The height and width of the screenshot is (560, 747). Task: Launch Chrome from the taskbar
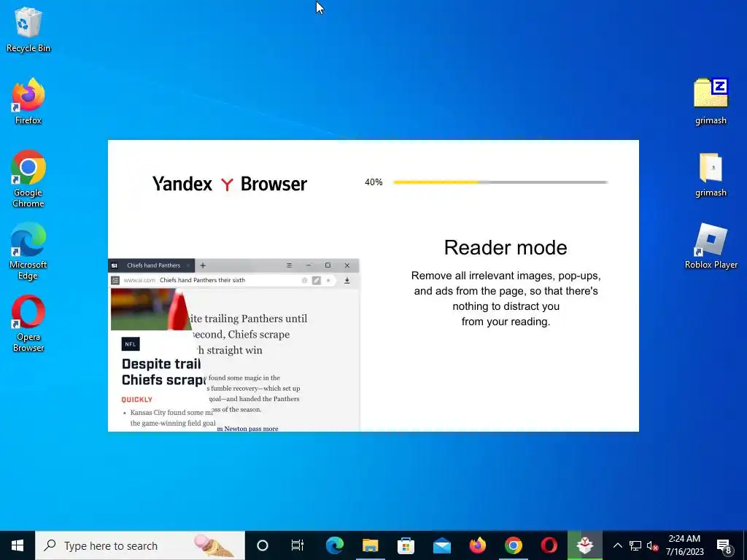point(513,545)
